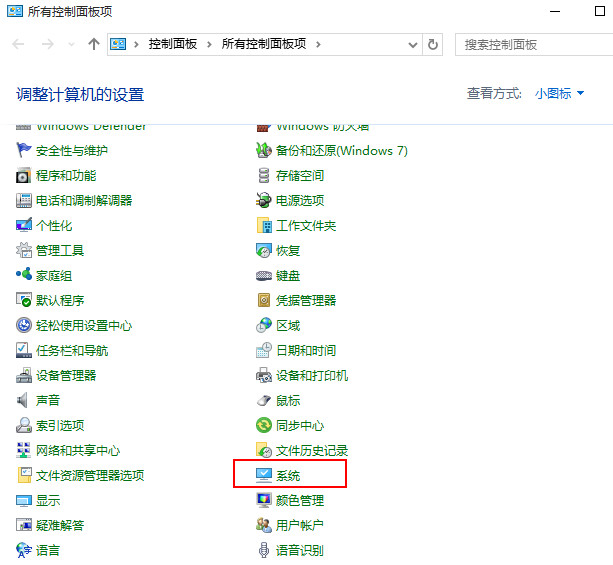
Task: Open the 小图标 view mode dropdown
Action: (559, 93)
